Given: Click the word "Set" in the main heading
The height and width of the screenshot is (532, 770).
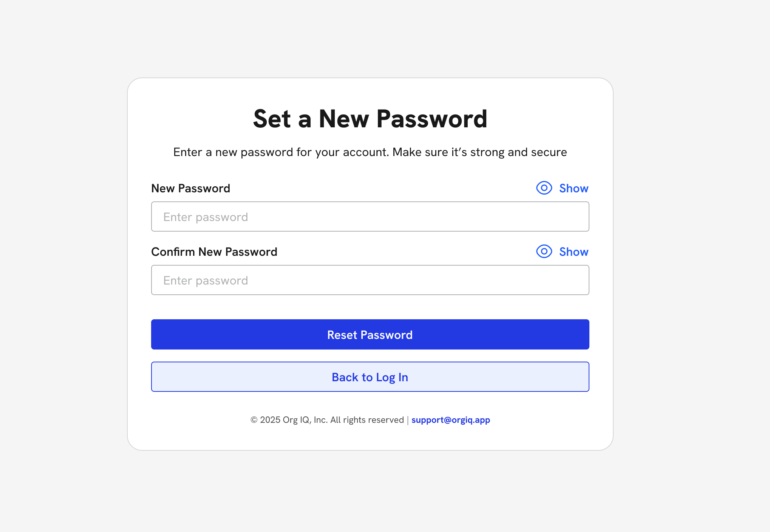Looking at the screenshot, I should [x=272, y=119].
